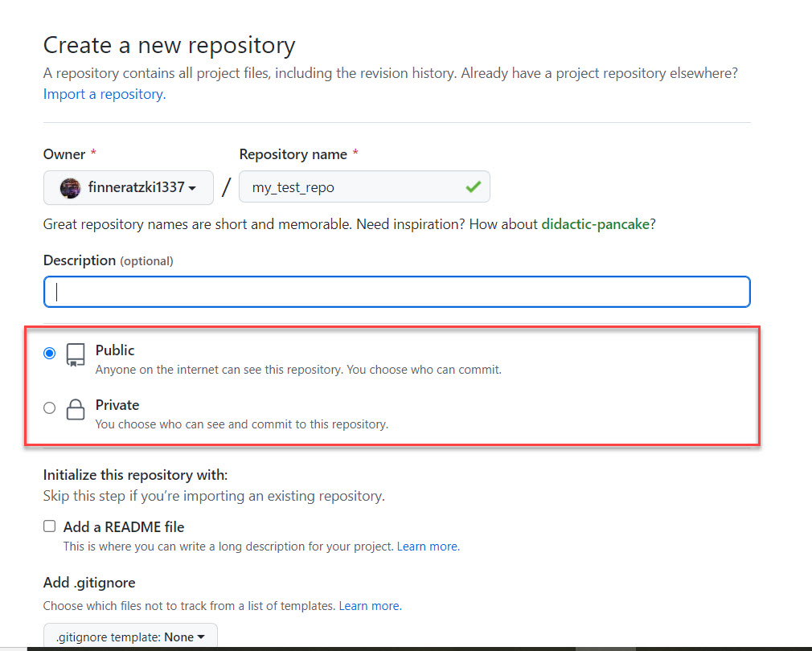Click the Create a new repository heading
Viewport: 812px width, 651px height.
[x=169, y=45]
